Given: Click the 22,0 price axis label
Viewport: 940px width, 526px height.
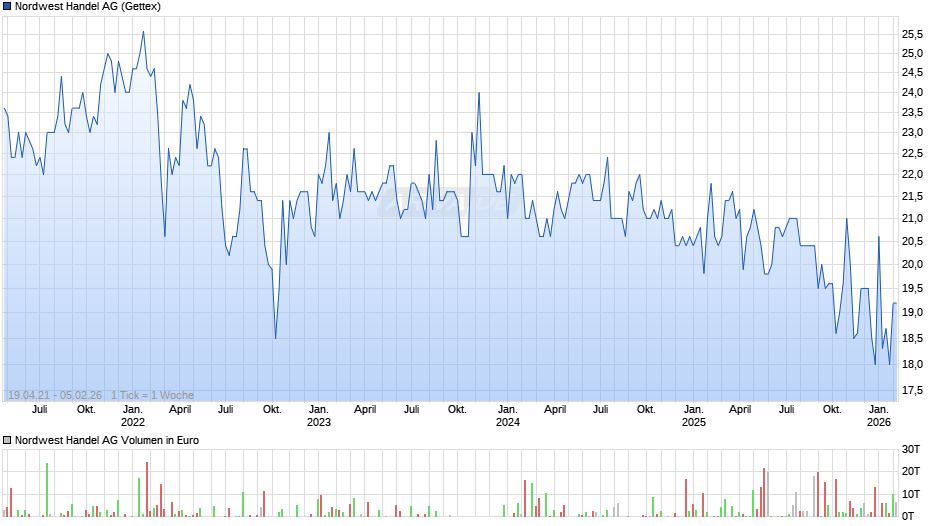Looking at the screenshot, I should [x=912, y=175].
